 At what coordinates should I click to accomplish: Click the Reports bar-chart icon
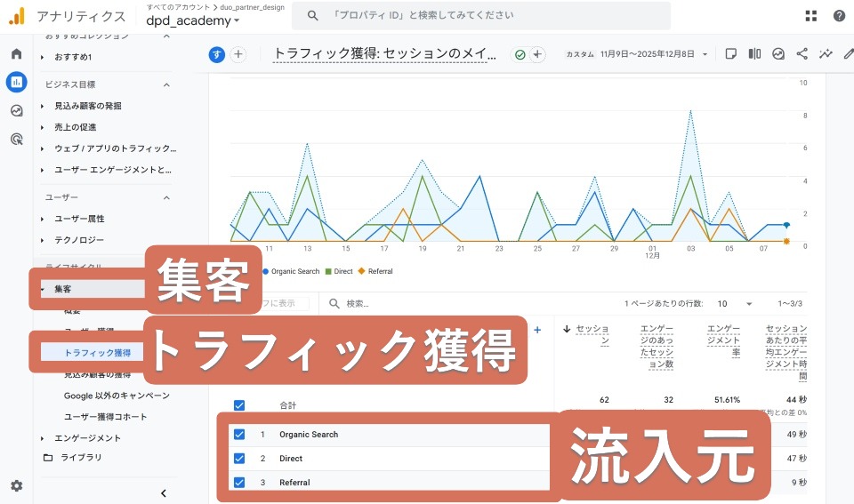[16, 83]
